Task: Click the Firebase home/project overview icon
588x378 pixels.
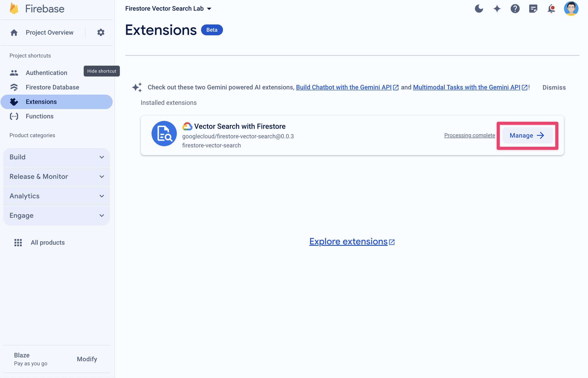Action: 14,32
